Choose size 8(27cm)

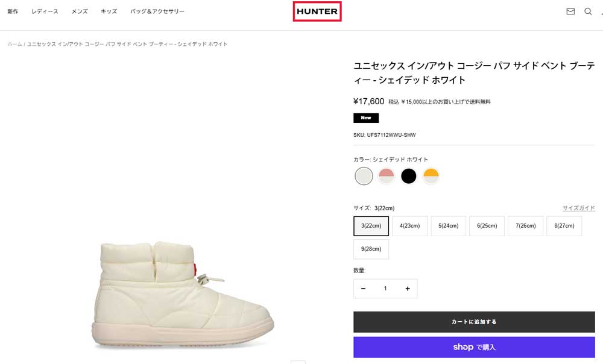click(564, 226)
